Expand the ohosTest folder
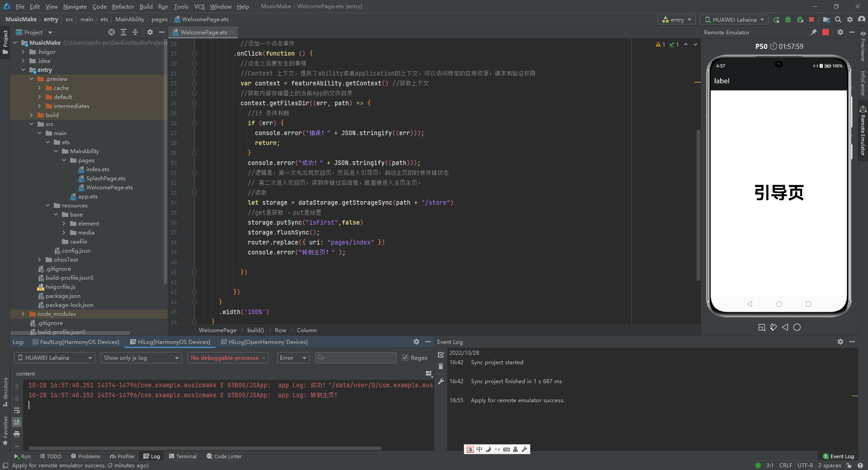The image size is (868, 470). point(39,259)
